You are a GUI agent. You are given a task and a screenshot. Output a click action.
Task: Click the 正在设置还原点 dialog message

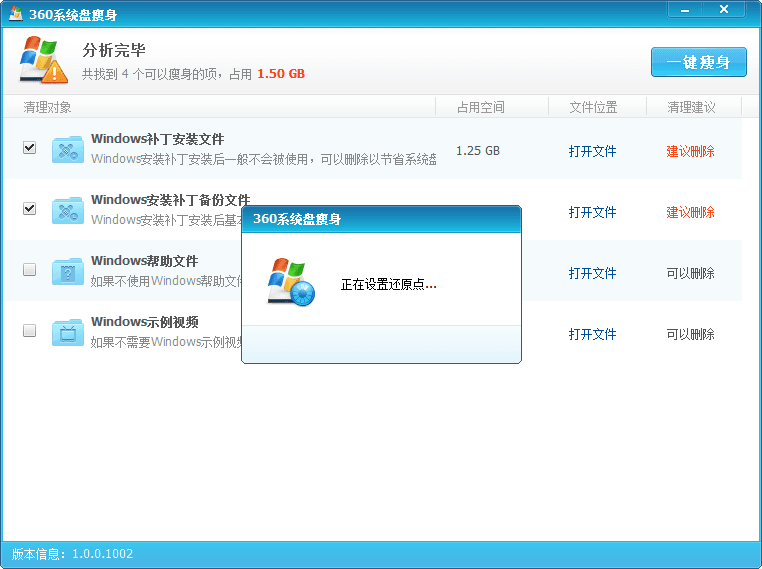click(388, 284)
